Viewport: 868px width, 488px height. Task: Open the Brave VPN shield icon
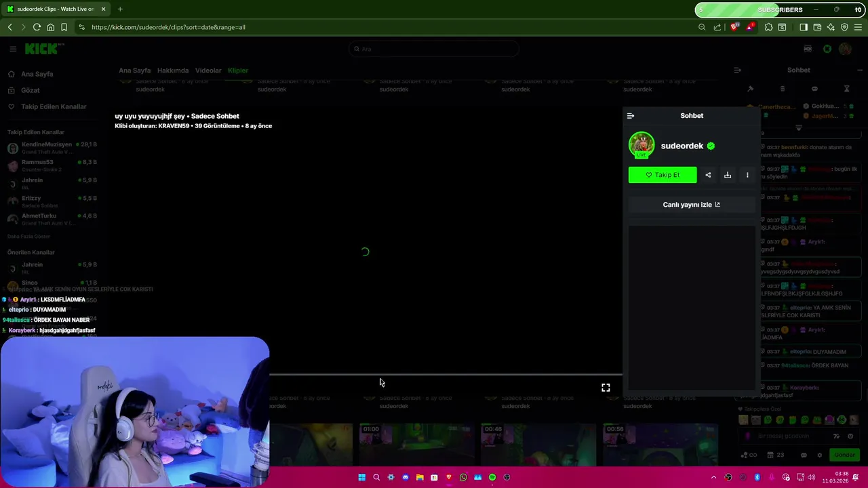844,27
